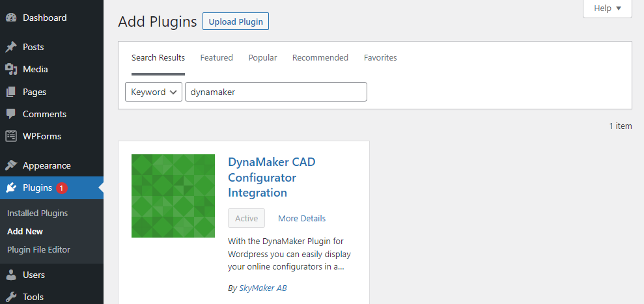Click the Appearance paintbrush icon

point(11,165)
